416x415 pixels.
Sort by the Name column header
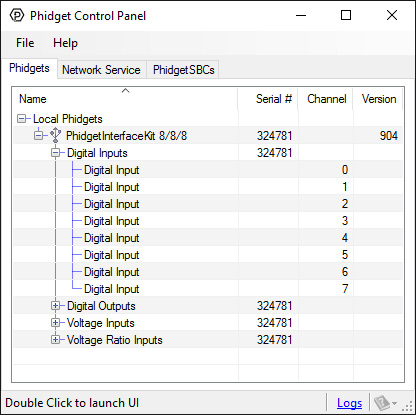click(125, 99)
